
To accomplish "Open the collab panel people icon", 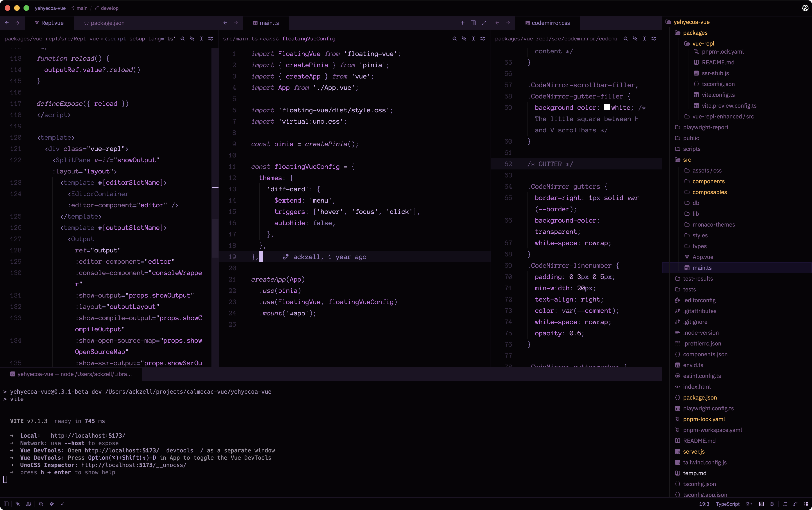I will coord(29,504).
